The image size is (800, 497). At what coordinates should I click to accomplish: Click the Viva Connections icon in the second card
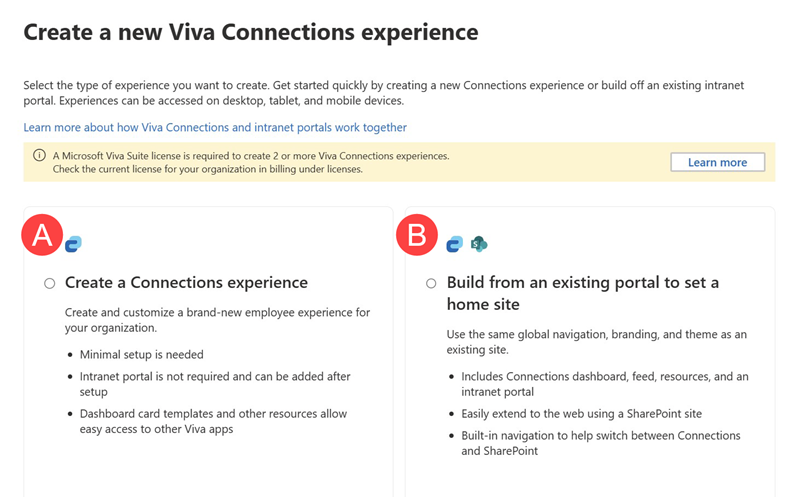tap(454, 243)
